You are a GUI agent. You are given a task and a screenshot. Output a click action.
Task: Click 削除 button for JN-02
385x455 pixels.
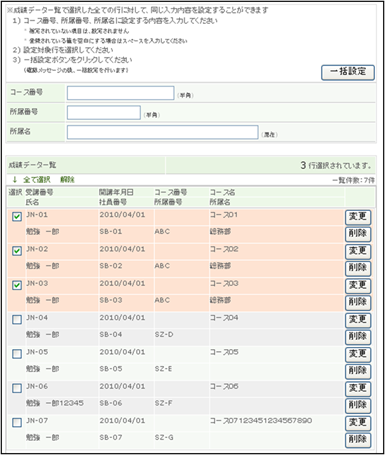(358, 268)
